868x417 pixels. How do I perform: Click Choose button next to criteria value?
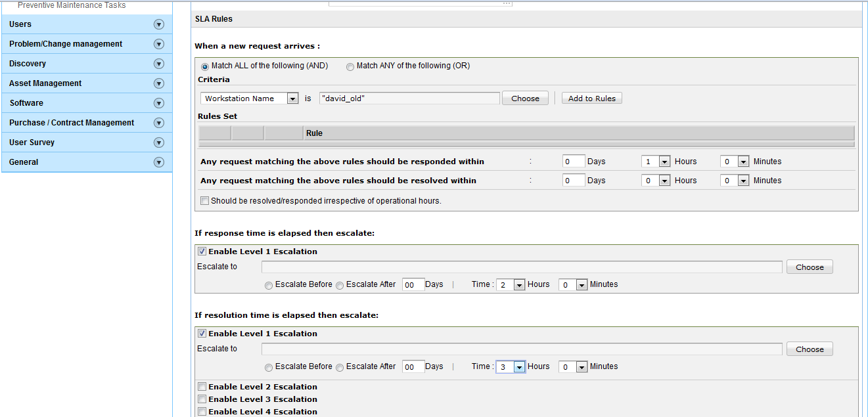click(x=525, y=99)
